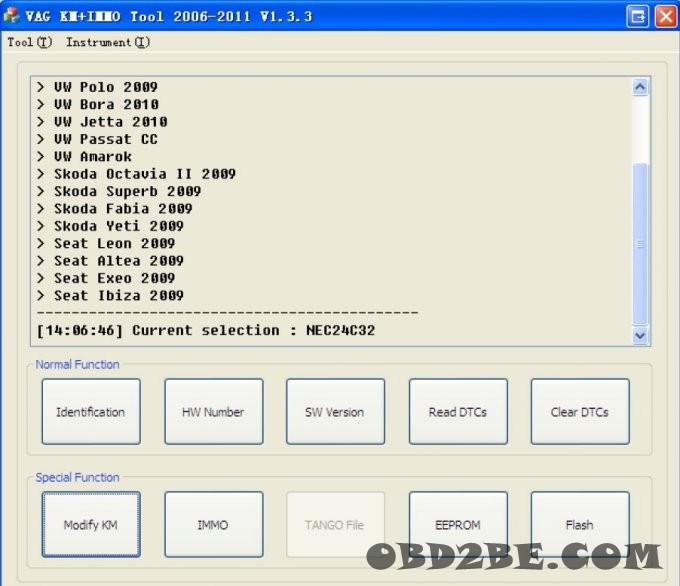Screen dimensions: 680x586
Task: Select the 'VW Bora 2010' line
Action: click(x=98, y=105)
